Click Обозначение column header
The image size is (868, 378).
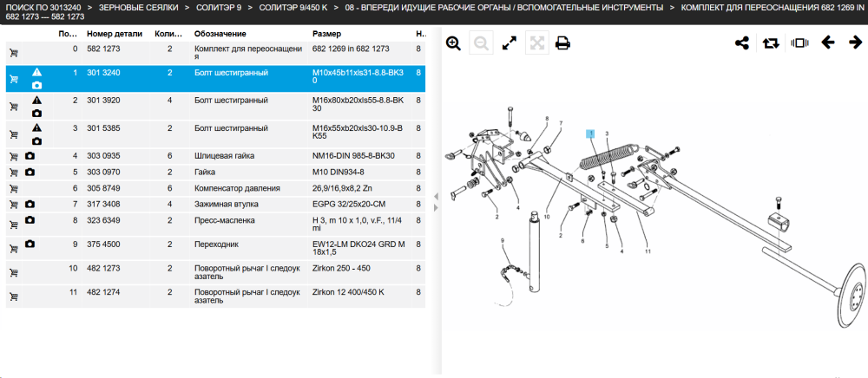[220, 34]
